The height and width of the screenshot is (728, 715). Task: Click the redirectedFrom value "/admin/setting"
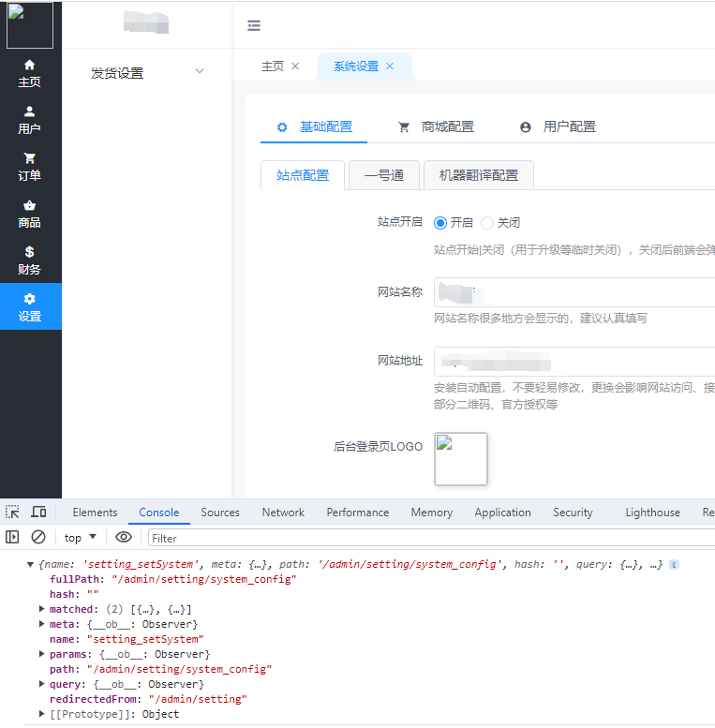[198, 699]
